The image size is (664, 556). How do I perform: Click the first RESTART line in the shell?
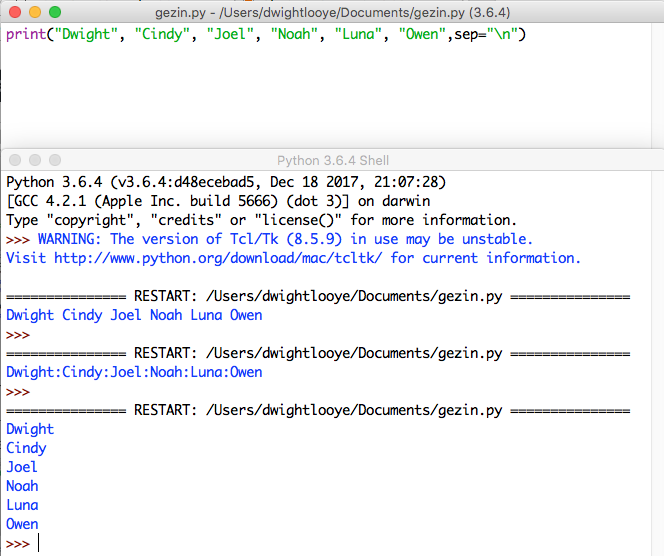coord(318,297)
